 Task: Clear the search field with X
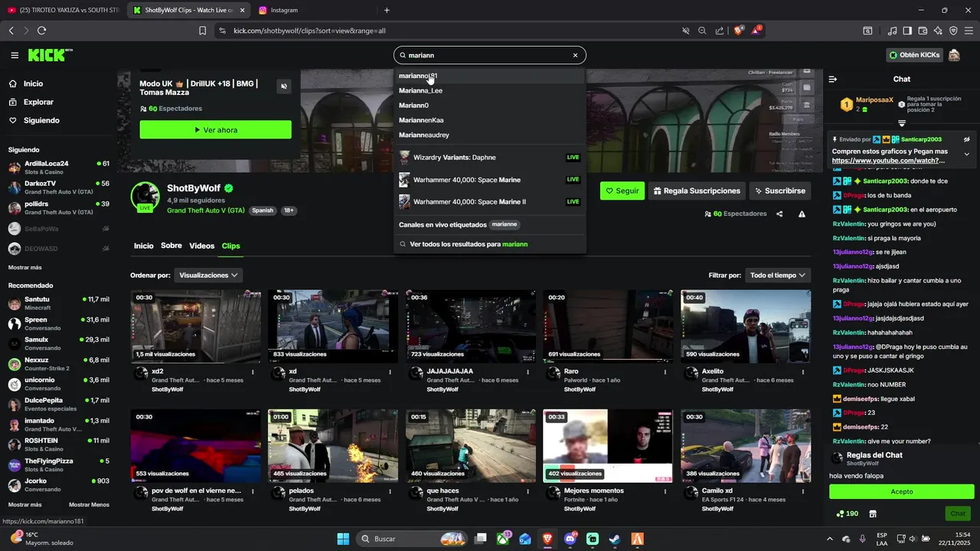pyautogui.click(x=576, y=55)
